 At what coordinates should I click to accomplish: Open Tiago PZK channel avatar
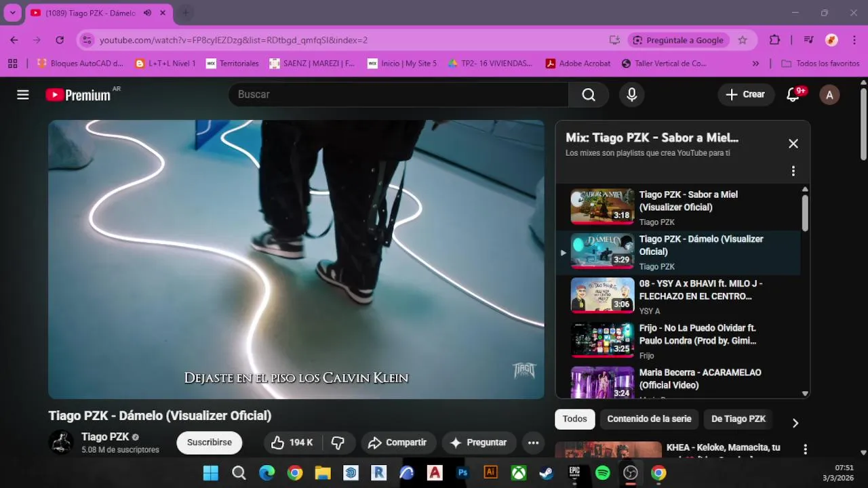(61, 442)
